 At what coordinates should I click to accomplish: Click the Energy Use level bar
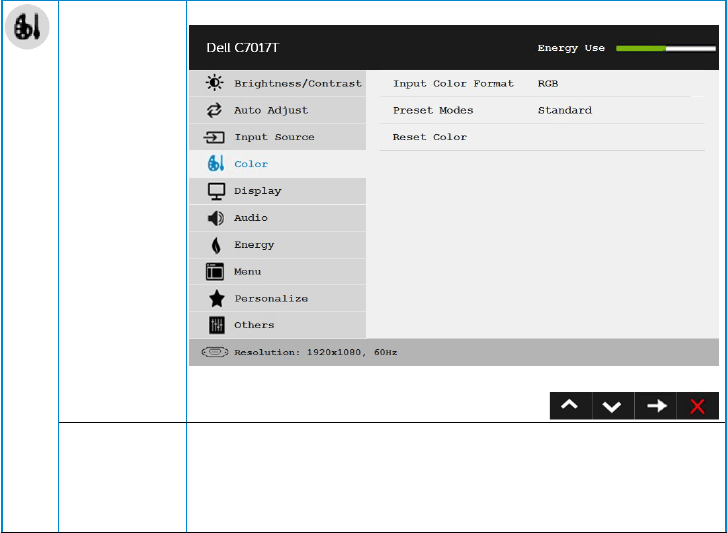point(666,48)
